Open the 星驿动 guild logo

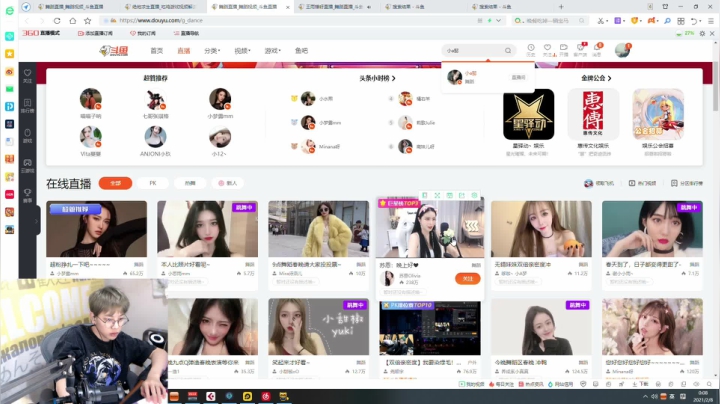(529, 114)
